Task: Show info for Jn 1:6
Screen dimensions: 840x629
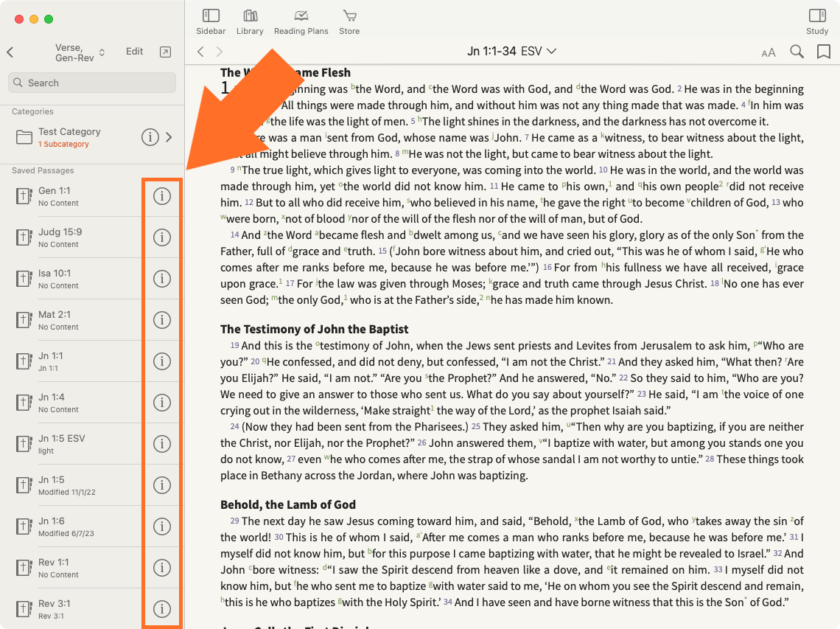Action: point(162,527)
